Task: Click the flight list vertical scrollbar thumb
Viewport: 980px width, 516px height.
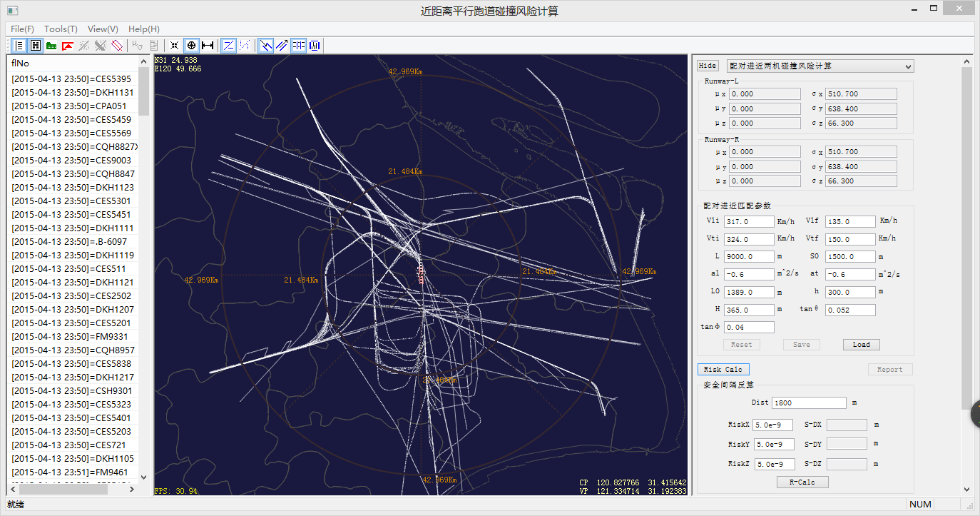Action: point(144,93)
